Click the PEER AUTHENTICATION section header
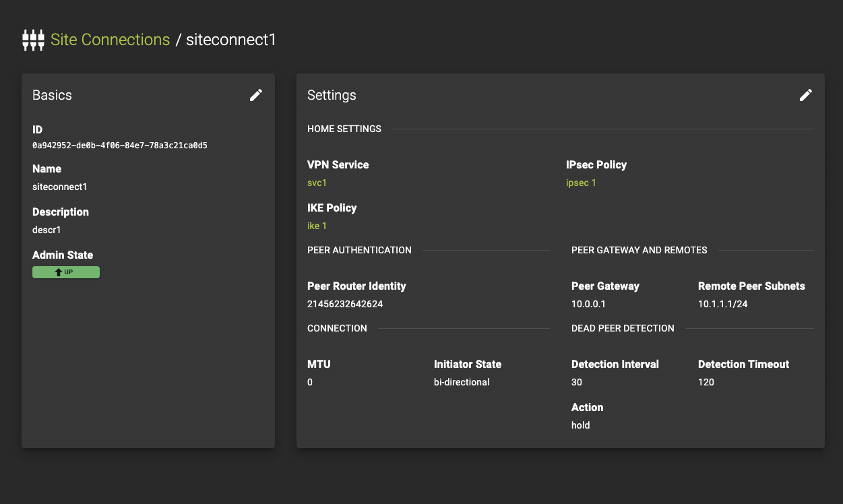Viewport: 843px width, 504px height. tap(359, 250)
